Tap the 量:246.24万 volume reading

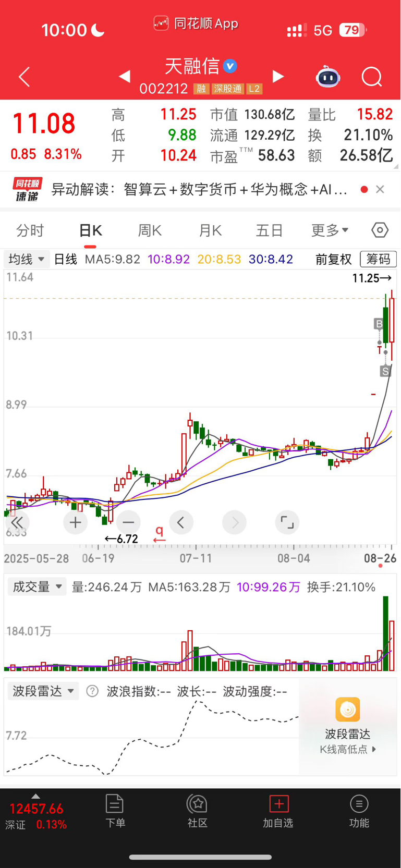point(107,588)
